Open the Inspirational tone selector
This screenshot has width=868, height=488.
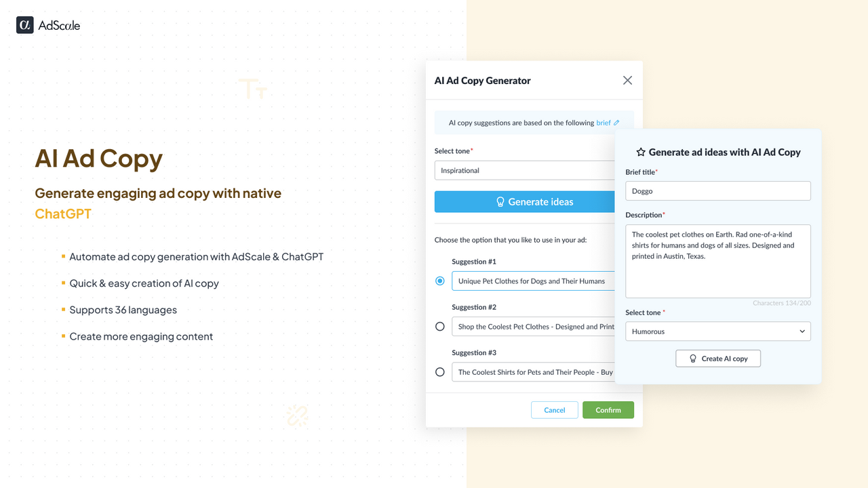[524, 170]
